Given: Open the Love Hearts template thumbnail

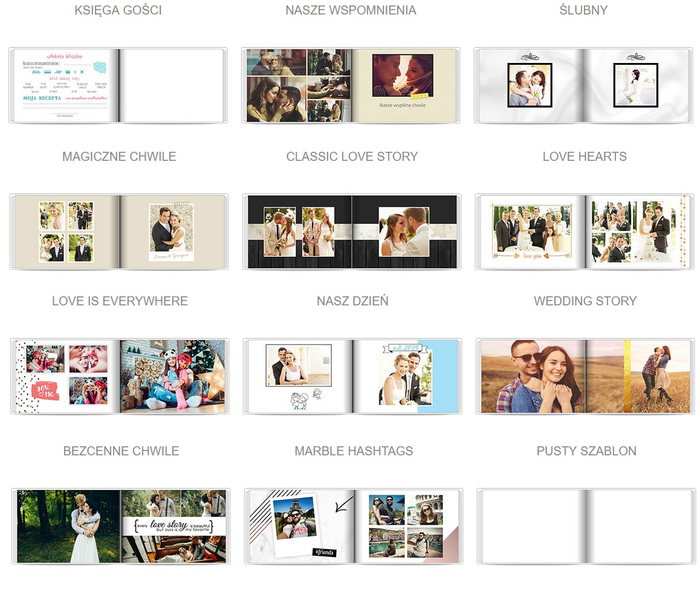Looking at the screenshot, I should coord(585,232).
